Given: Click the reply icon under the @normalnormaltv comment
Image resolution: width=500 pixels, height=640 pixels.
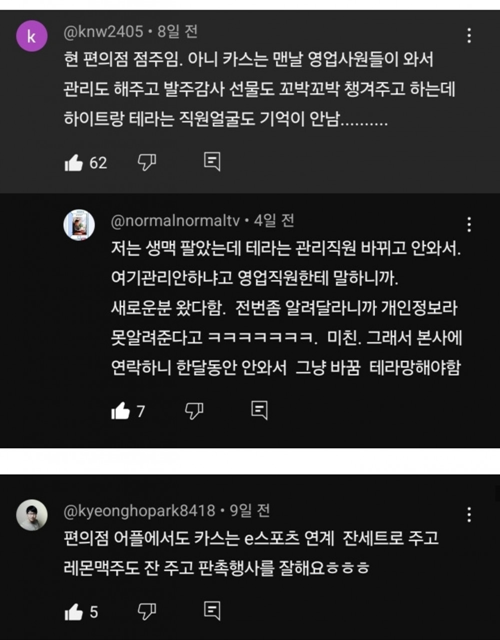Looking at the screenshot, I should pyautogui.click(x=260, y=410).
